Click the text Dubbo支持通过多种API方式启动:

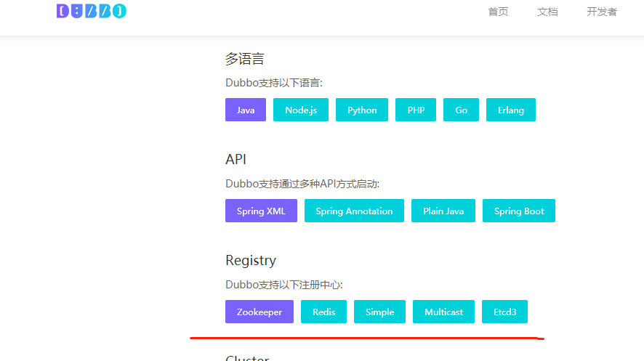[302, 184]
